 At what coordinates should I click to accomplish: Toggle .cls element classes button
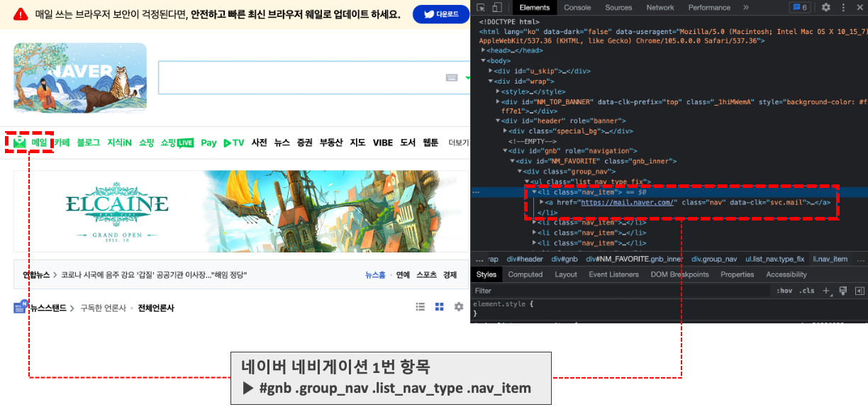pos(807,291)
